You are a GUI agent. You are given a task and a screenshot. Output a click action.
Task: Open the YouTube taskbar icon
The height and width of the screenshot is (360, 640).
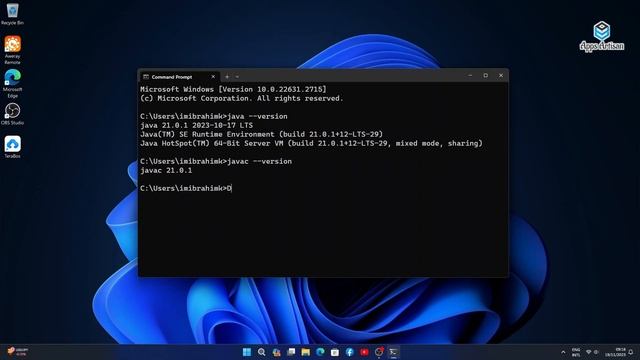point(364,352)
